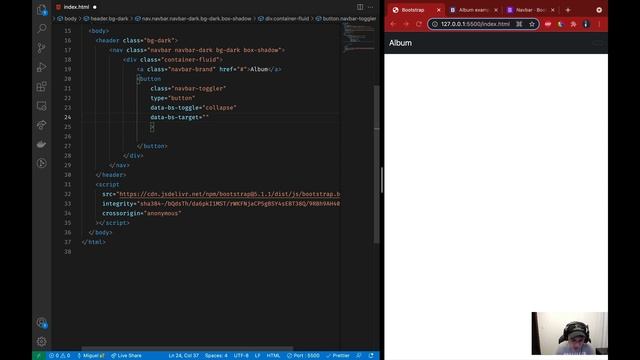Click the Album navbar brand link

tap(400, 43)
